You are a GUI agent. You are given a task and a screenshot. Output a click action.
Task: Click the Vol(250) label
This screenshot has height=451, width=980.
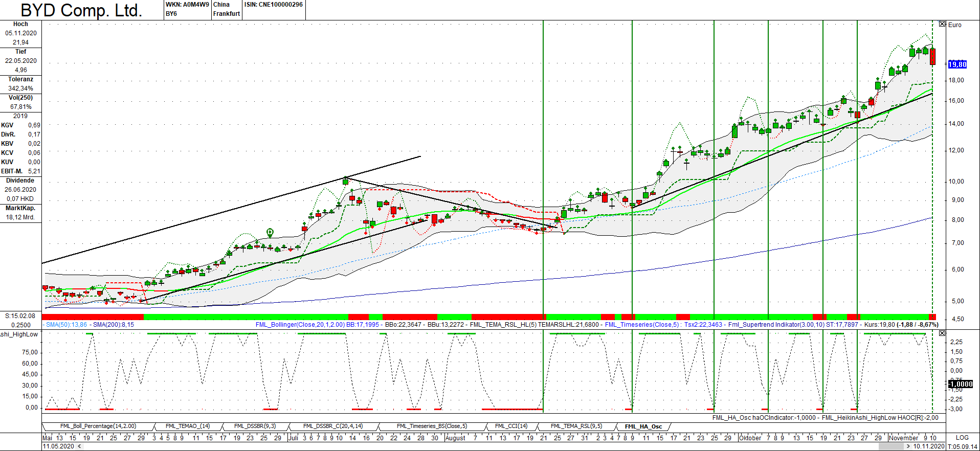click(20, 98)
